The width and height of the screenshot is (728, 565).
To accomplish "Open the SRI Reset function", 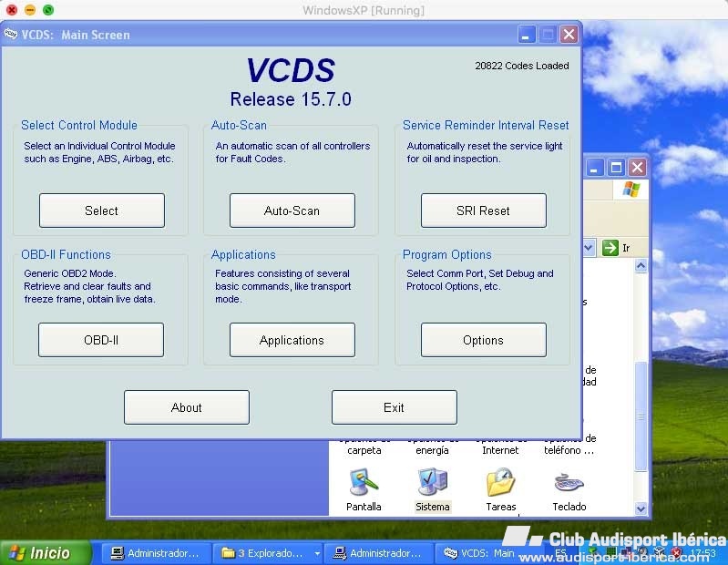I will click(483, 211).
